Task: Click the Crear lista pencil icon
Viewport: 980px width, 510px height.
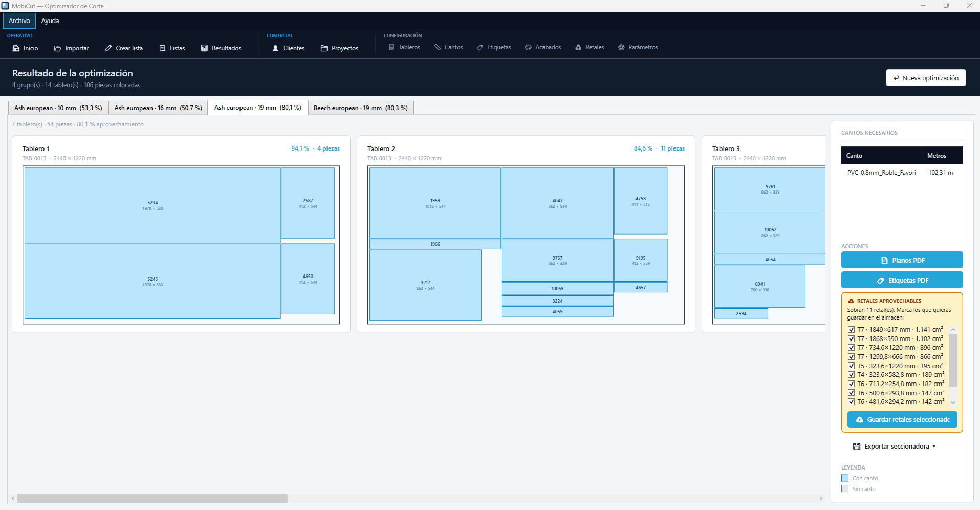Action: click(108, 48)
